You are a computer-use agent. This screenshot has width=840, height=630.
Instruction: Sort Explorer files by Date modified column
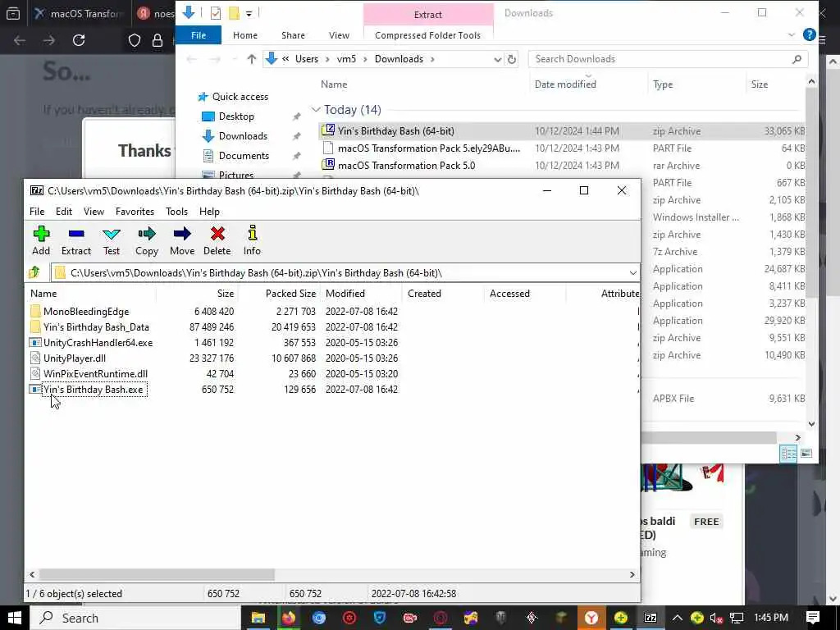[565, 84]
